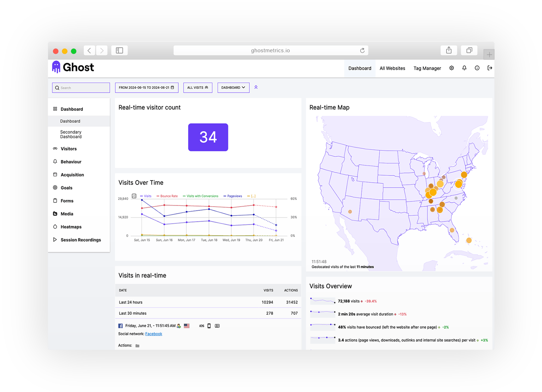Toggle the Bounce Rate series off
Viewport: 542px width, 392px height.
[x=168, y=196]
